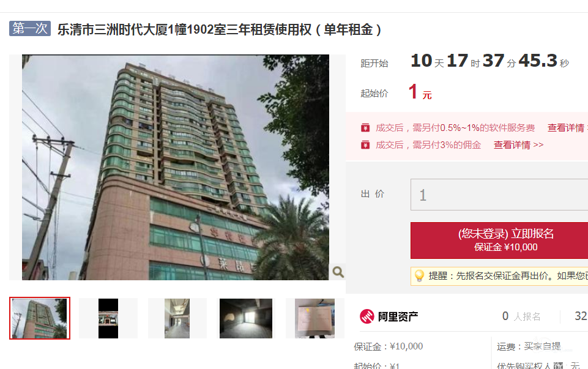Select the dark empty room thumbnail
This screenshot has height=369, width=588.
point(246,318)
